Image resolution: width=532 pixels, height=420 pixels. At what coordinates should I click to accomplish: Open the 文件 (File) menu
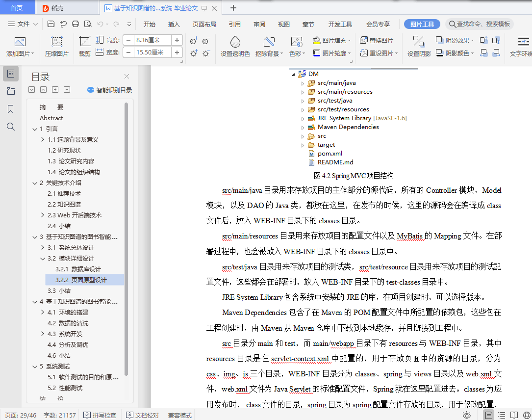click(23, 24)
